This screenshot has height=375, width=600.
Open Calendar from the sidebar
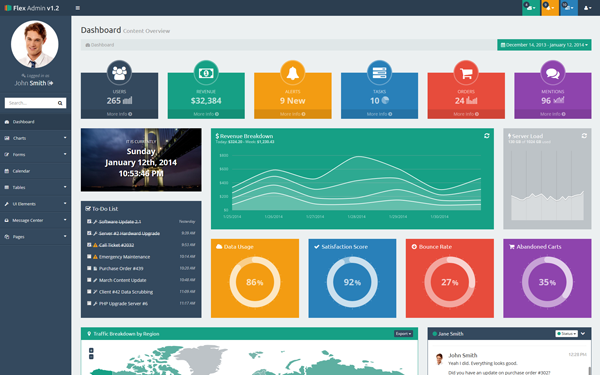35,171
